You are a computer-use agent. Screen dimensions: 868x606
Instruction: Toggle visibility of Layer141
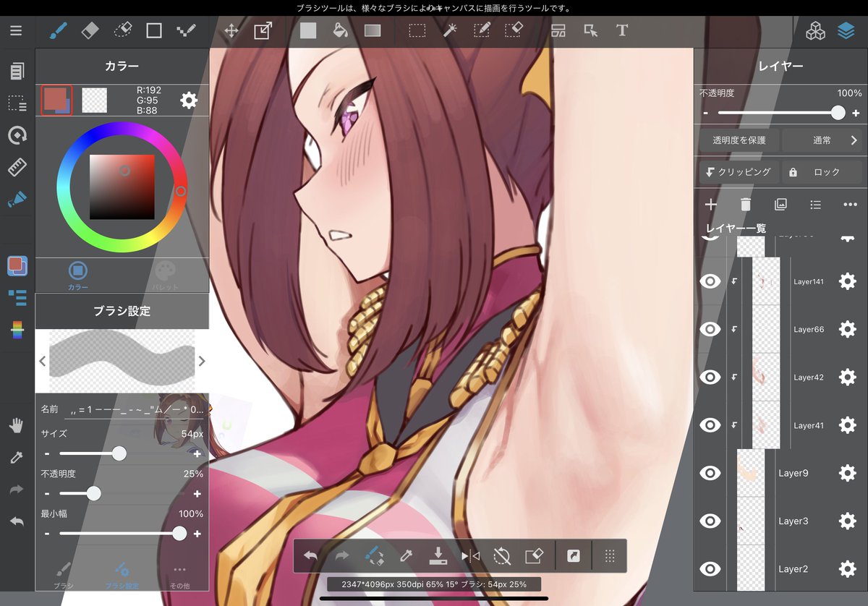(710, 281)
